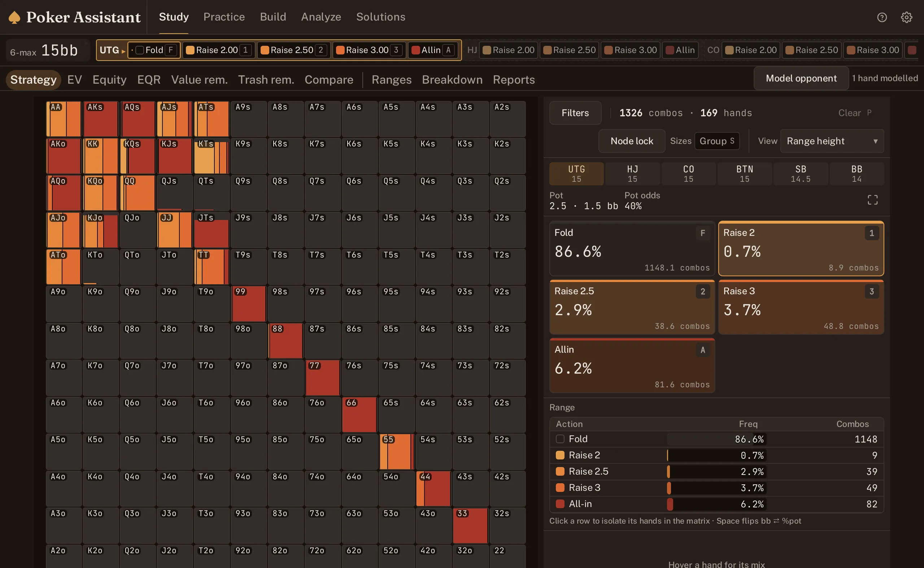Click the 55 hand cell in matrix
This screenshot has height=568, width=924.
[x=397, y=451]
